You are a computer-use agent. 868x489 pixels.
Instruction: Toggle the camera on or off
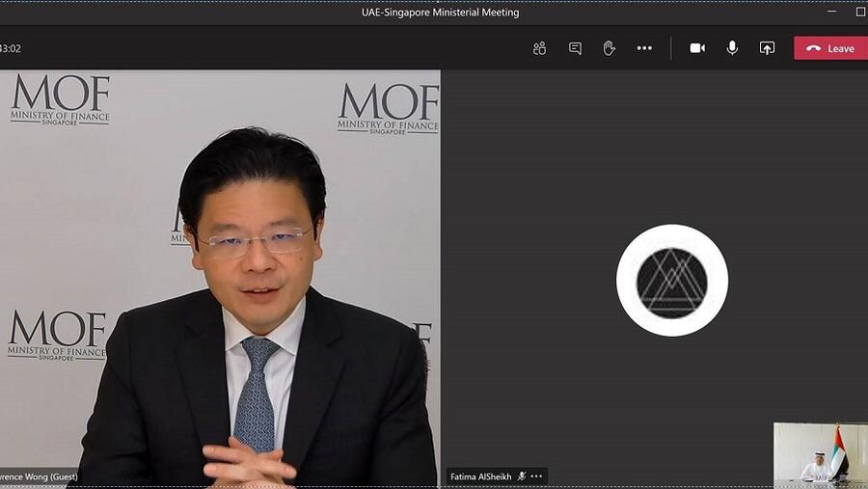697,48
